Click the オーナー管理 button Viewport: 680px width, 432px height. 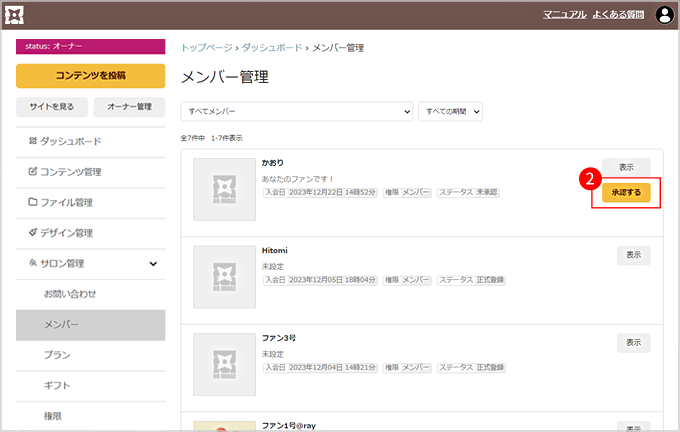click(129, 107)
